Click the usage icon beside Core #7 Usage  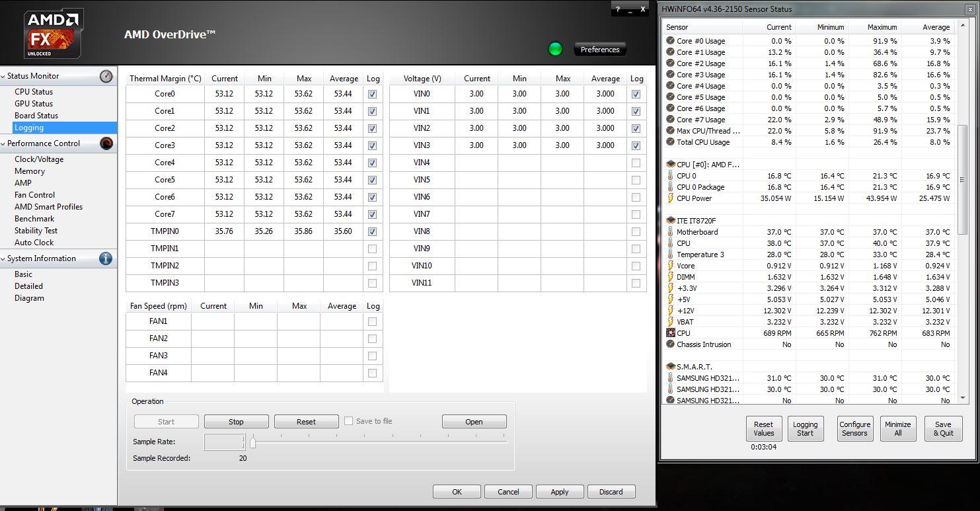coord(670,120)
